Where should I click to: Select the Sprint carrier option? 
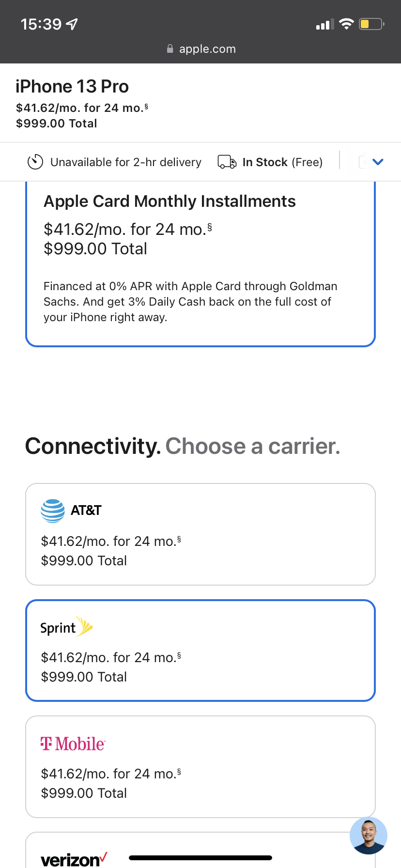pos(200,651)
